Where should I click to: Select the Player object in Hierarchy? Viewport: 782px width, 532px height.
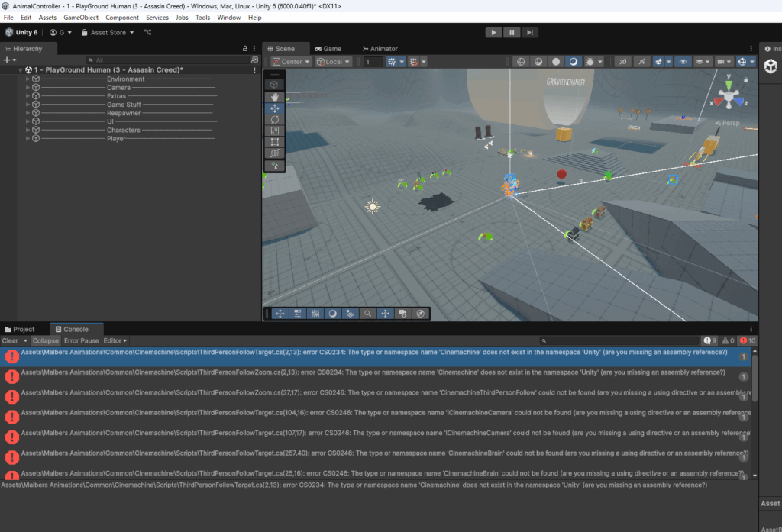[116, 139]
